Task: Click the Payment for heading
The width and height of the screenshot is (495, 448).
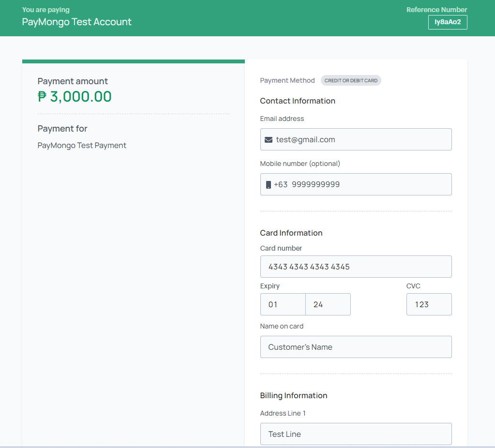Action: point(62,129)
